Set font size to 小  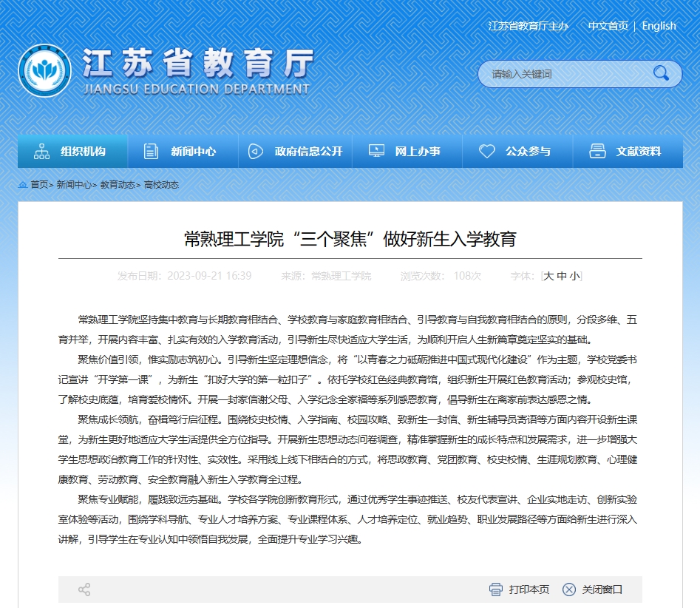click(574, 276)
